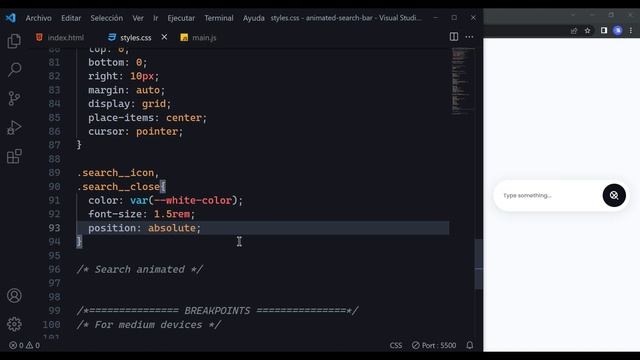This screenshot has width=640, height=360.
Task: Open the Editar menu
Action: point(71,18)
